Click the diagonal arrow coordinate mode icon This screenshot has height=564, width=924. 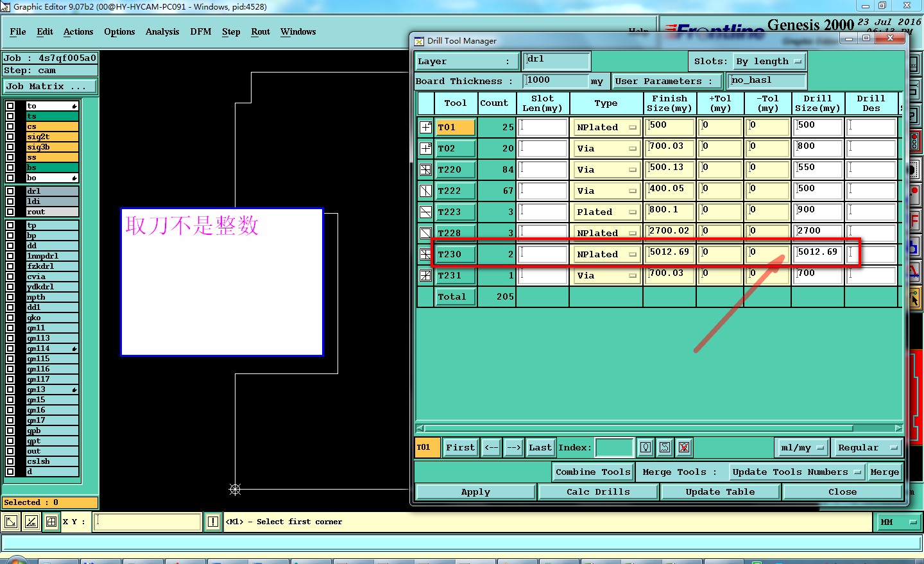11,522
